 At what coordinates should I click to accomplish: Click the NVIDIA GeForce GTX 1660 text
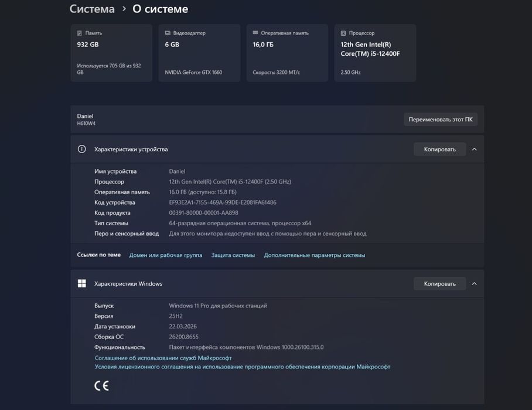193,72
